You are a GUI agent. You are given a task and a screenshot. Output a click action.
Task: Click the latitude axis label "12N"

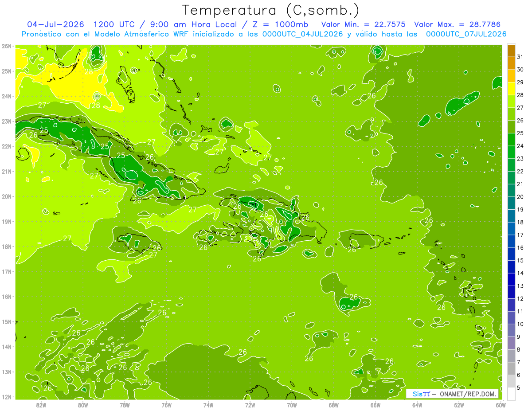pyautogui.click(x=7, y=397)
